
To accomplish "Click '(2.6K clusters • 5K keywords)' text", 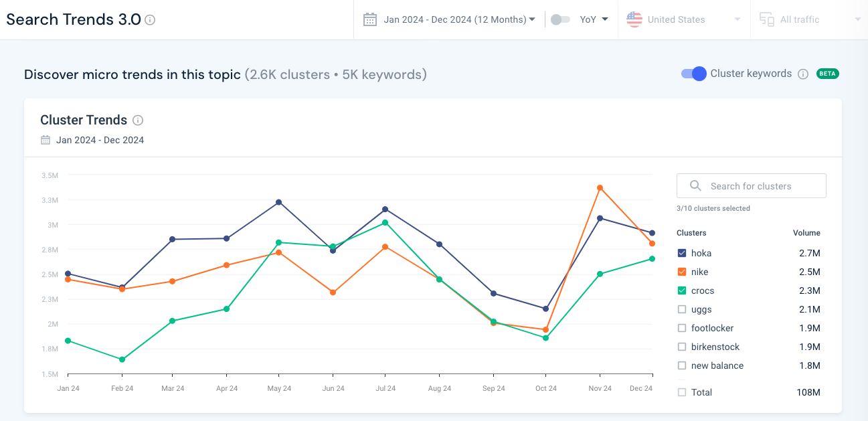I will pyautogui.click(x=335, y=74).
